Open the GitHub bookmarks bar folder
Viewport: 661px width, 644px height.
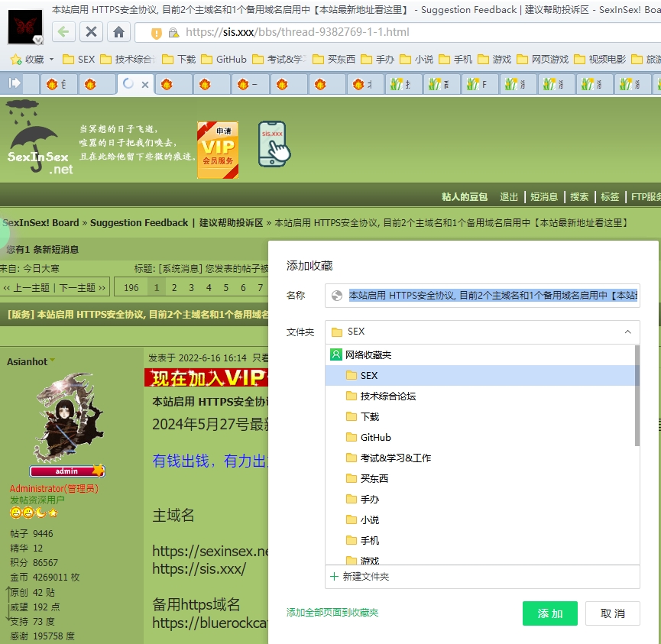(x=224, y=60)
